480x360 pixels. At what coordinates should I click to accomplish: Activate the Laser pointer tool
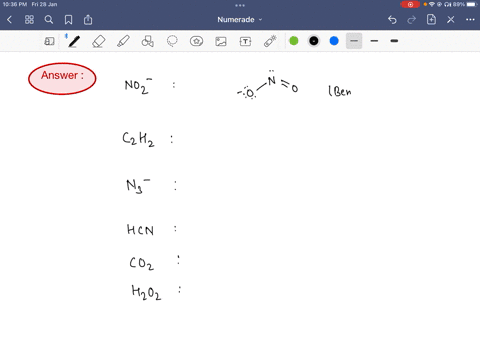point(270,41)
